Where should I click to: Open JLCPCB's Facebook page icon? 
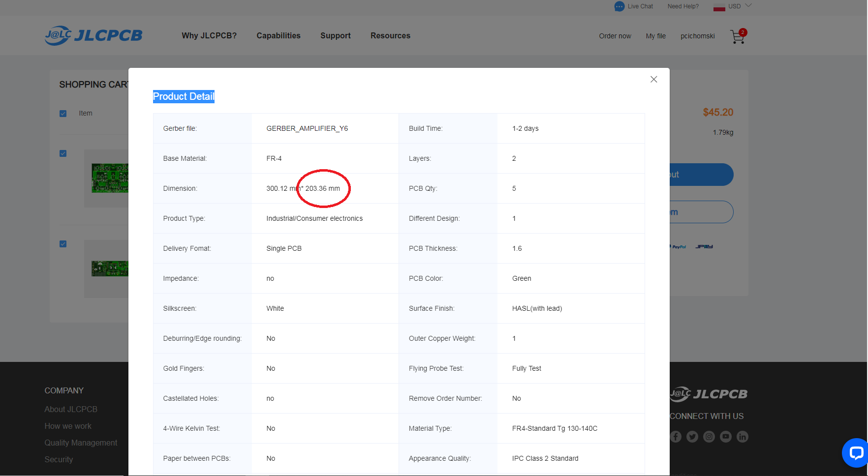click(x=676, y=437)
